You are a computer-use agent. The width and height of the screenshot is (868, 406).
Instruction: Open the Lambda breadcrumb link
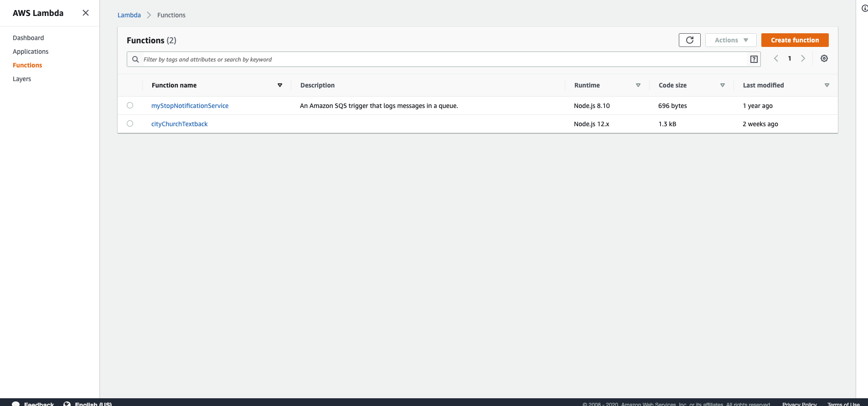pos(129,15)
